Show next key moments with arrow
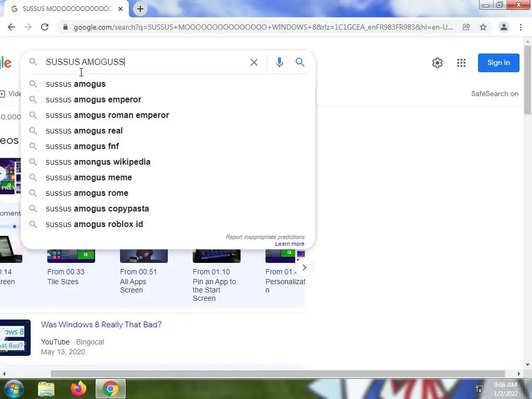 [x=304, y=268]
